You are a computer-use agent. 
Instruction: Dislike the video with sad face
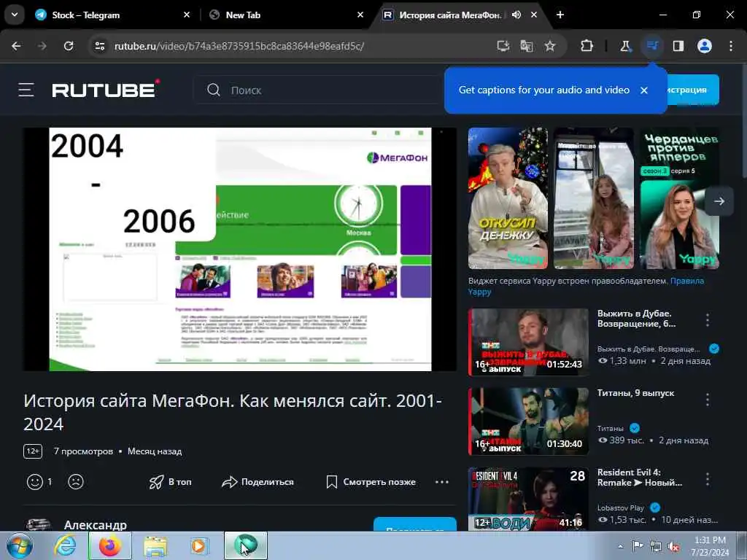click(x=76, y=482)
